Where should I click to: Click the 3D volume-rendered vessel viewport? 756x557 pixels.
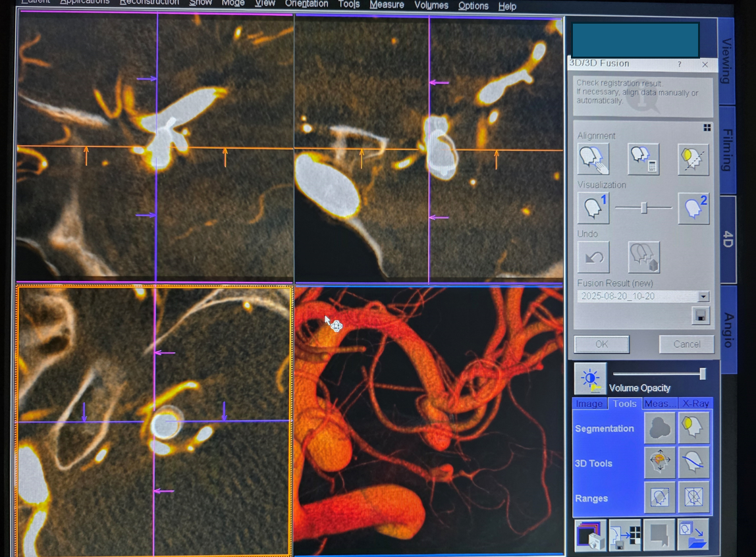[x=428, y=421]
